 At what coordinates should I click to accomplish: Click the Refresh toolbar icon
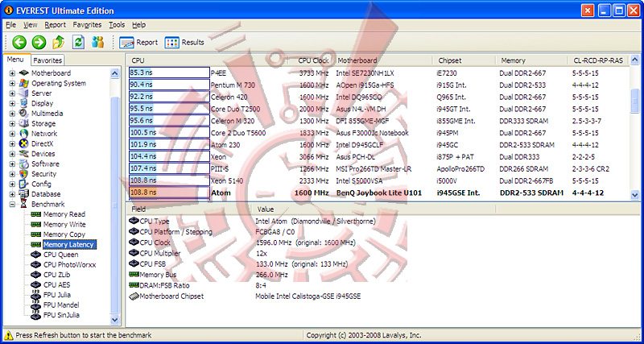(x=78, y=42)
